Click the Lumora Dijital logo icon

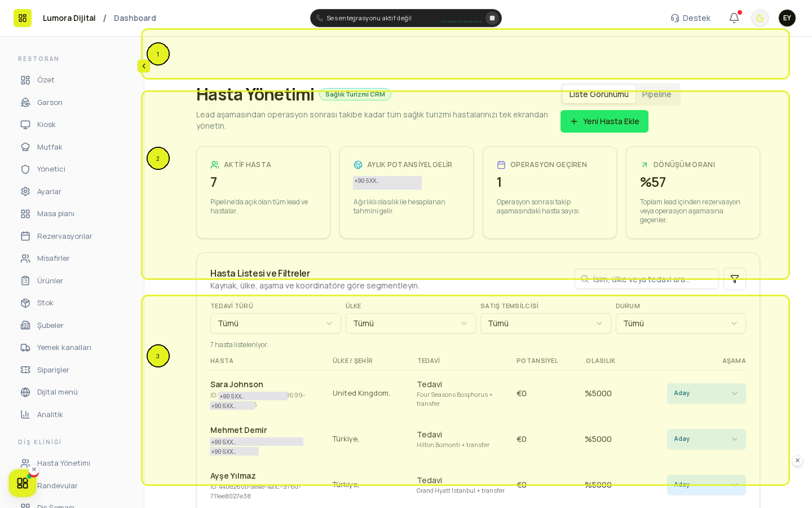click(23, 18)
